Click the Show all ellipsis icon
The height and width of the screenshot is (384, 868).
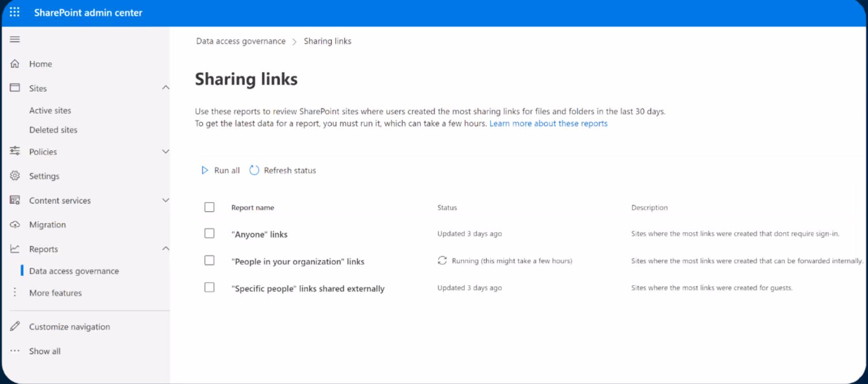coord(15,351)
